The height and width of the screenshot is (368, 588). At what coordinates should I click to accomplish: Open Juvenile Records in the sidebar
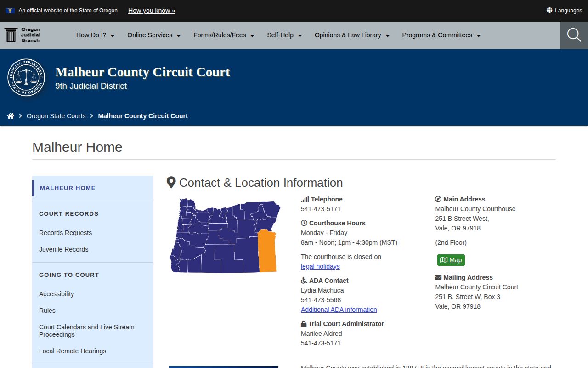(x=64, y=249)
